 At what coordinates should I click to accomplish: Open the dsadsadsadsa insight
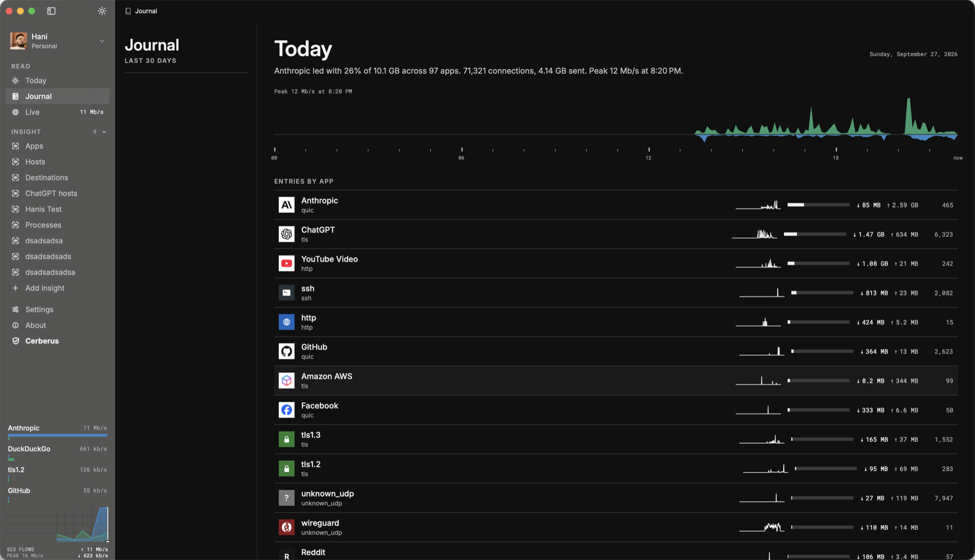tap(57, 272)
